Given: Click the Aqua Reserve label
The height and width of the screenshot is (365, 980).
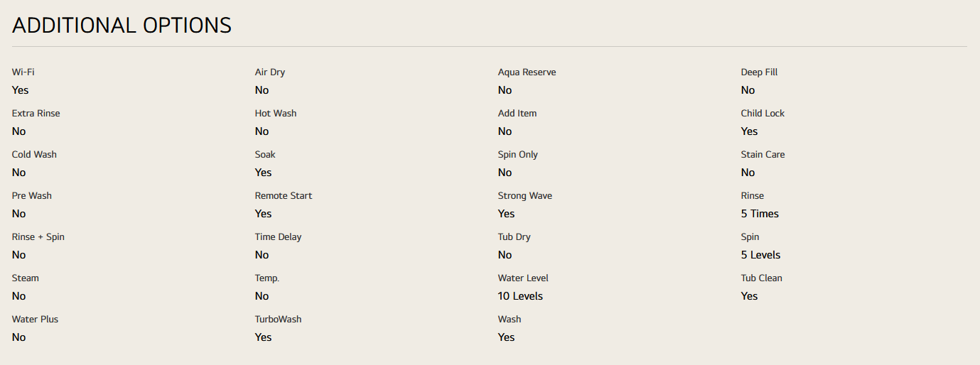Looking at the screenshot, I should coord(527,72).
